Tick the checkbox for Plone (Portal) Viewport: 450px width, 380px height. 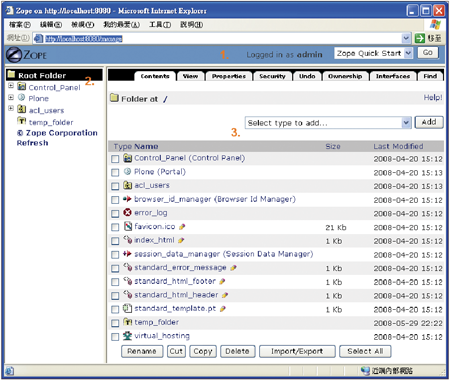tap(115, 172)
